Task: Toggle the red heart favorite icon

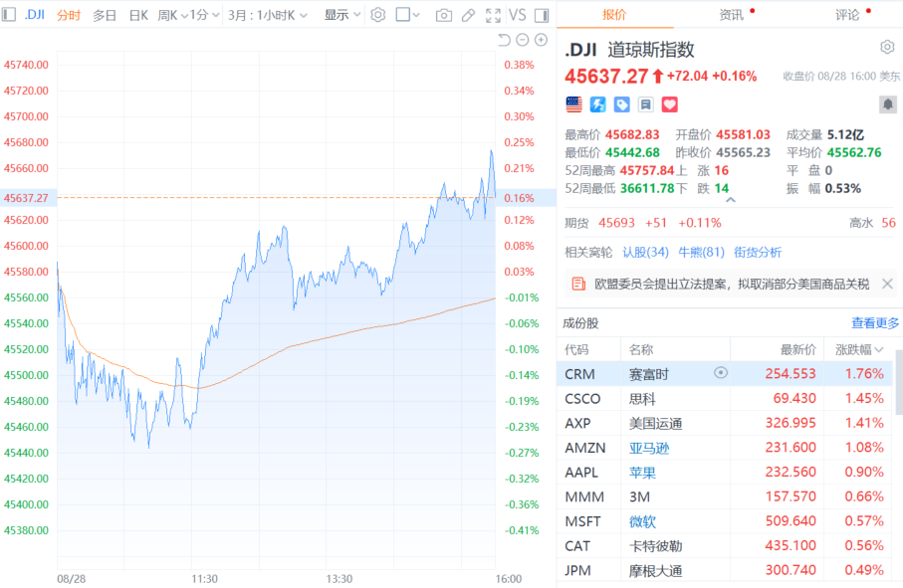Action: 669,104
